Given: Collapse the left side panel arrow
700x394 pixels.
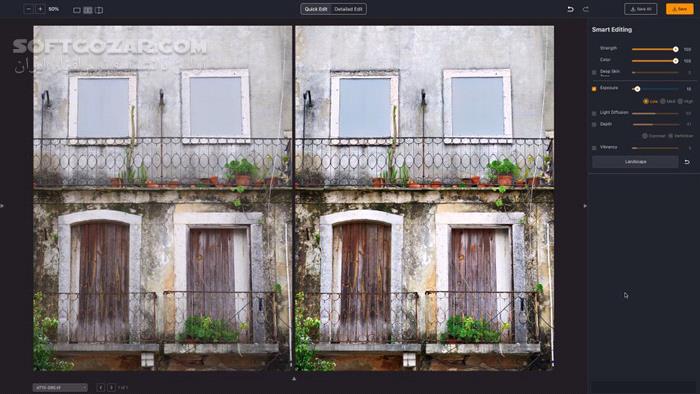Looking at the screenshot, I should [x=2, y=206].
